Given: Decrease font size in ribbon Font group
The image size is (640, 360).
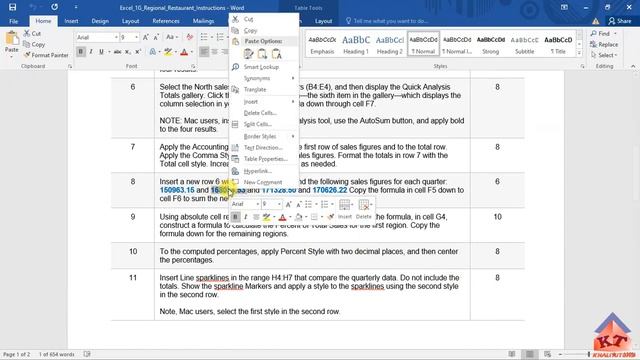Looking at the screenshot, I should point(156,37).
